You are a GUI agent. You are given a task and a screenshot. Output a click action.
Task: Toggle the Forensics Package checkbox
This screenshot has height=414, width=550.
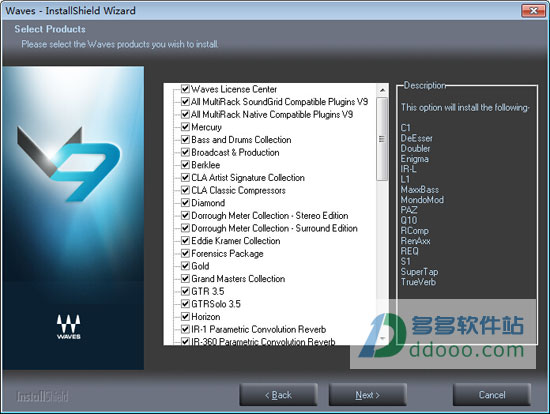tap(185, 253)
